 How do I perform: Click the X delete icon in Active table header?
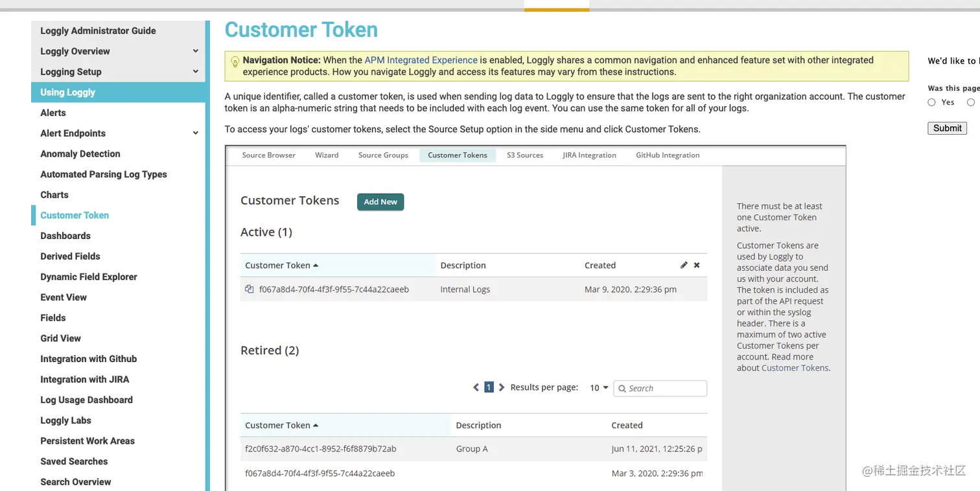697,265
